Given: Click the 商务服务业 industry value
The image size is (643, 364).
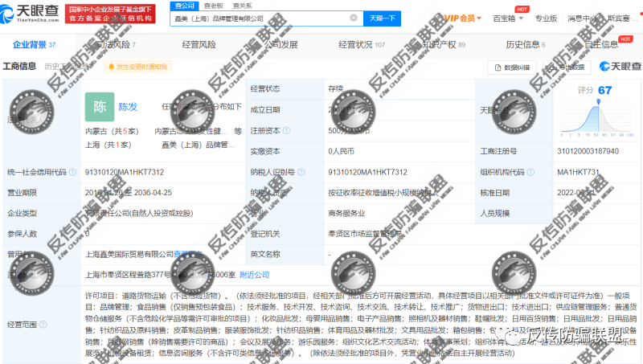Looking at the screenshot, I should (x=346, y=213).
